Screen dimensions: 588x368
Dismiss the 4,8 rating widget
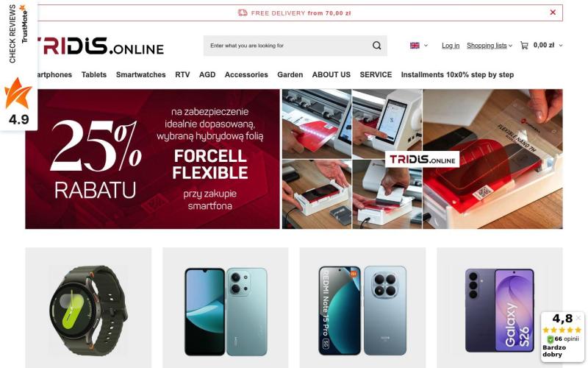(x=578, y=318)
